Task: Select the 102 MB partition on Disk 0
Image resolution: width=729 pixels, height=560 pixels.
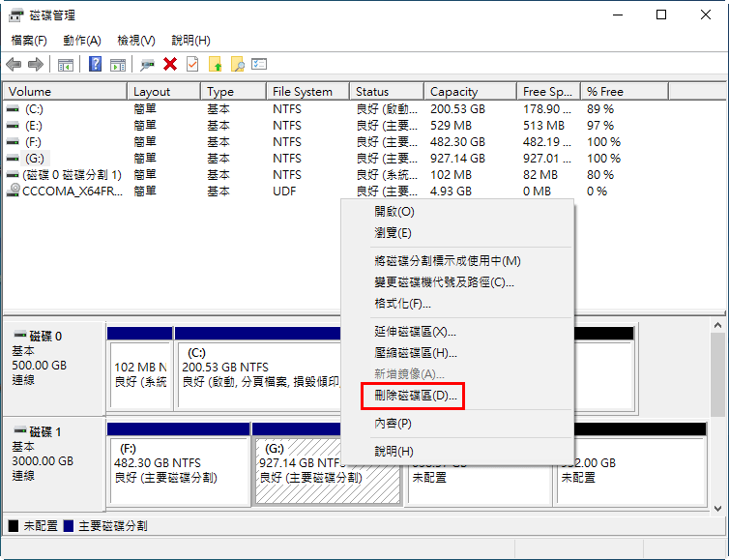Action: (x=139, y=368)
